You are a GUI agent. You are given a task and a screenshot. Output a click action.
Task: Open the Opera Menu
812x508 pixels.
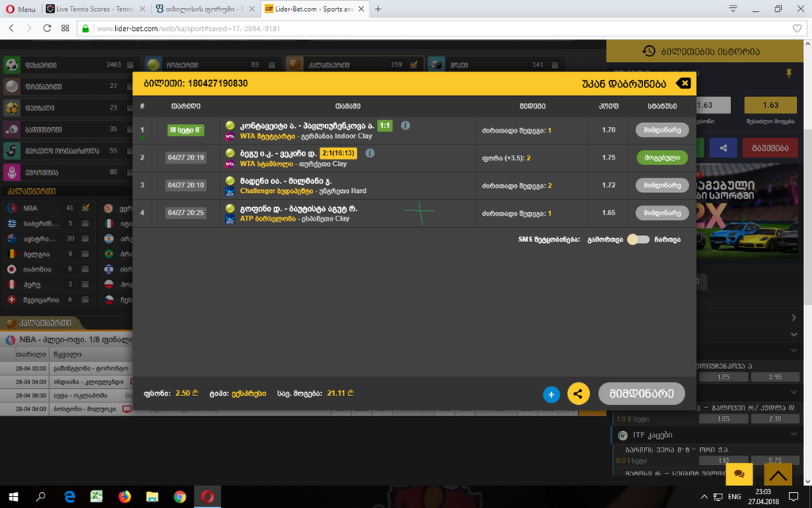click(21, 9)
